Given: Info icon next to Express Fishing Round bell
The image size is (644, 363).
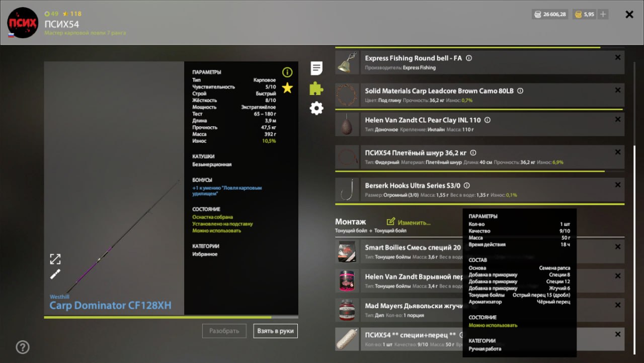Looking at the screenshot, I should (x=469, y=58).
